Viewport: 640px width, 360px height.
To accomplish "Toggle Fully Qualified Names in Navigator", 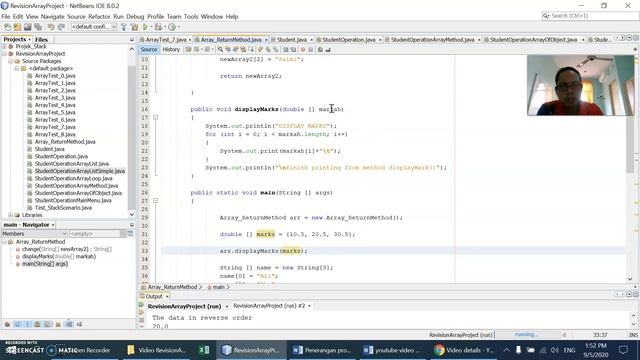I will pyautogui.click(x=58, y=324).
